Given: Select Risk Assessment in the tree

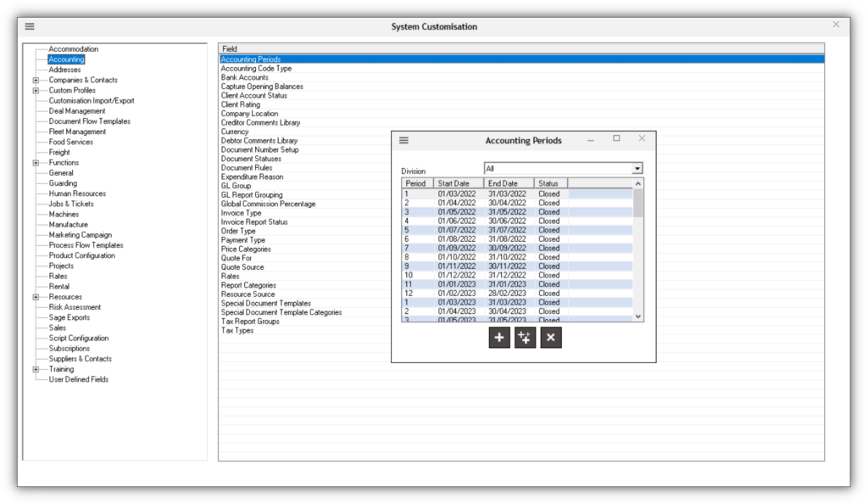Looking at the screenshot, I should 75,307.
